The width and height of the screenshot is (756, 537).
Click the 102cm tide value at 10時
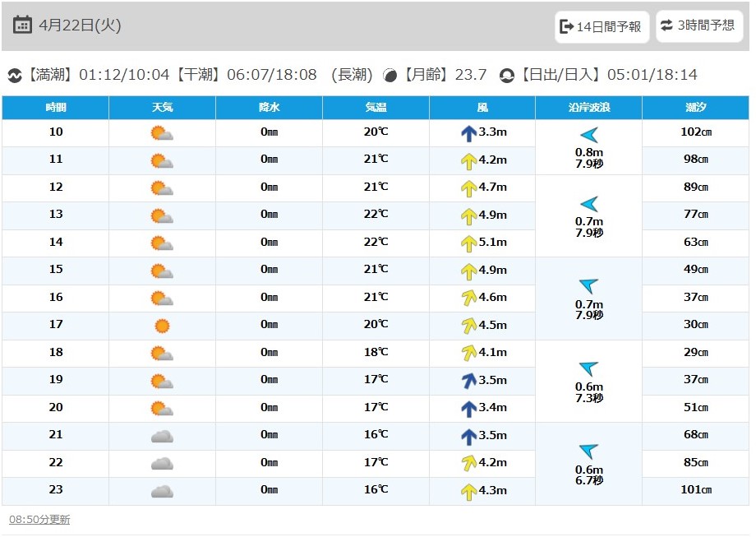pyautogui.click(x=696, y=132)
